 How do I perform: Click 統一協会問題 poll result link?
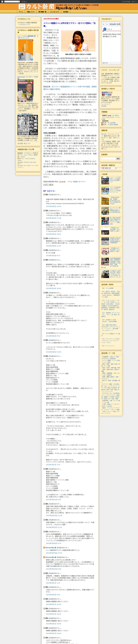tap(111, 123)
